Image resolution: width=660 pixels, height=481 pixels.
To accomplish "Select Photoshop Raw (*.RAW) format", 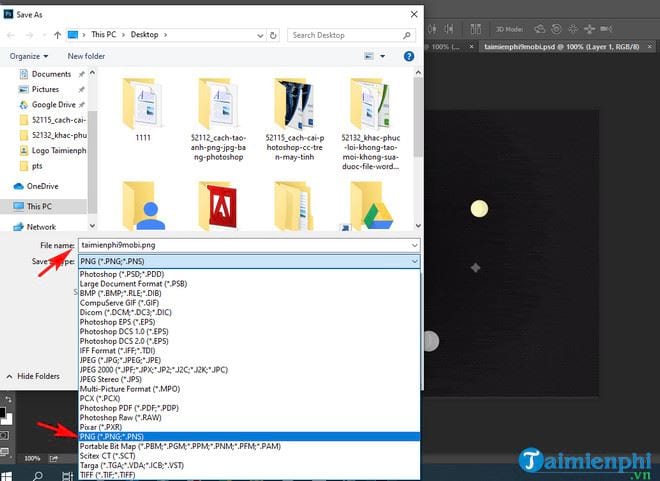I will click(249, 417).
